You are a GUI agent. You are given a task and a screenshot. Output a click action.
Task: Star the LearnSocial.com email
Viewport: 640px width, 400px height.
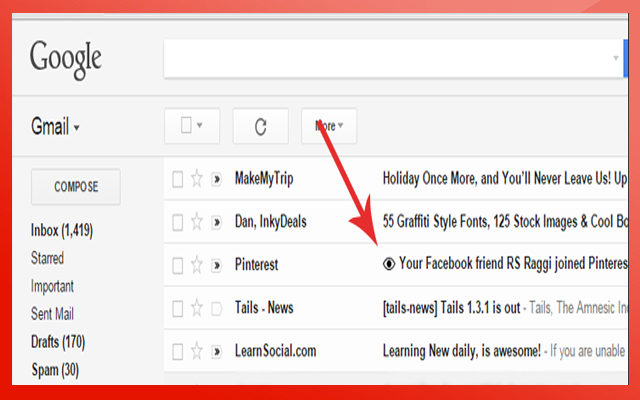click(197, 351)
